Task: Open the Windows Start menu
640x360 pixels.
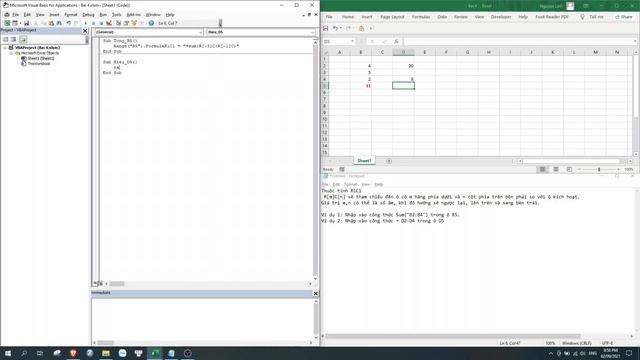Action: tap(8, 353)
